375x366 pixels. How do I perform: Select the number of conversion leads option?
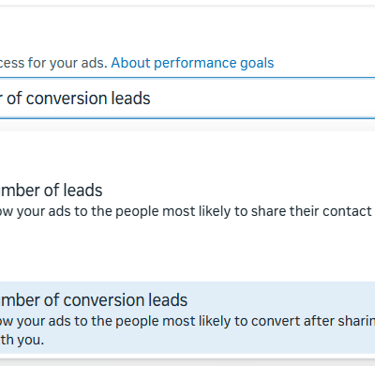(x=187, y=318)
